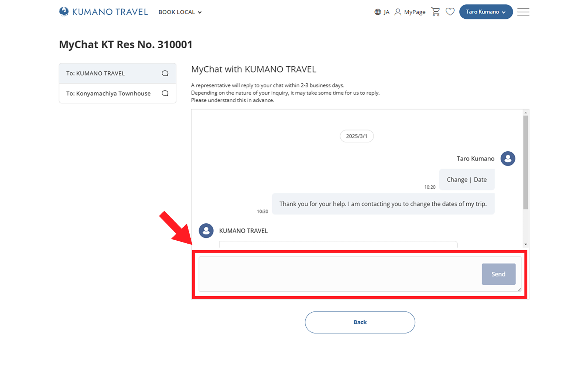Switch to Konyamachiya Townhouse chat
Viewport: 588px width, 368px height.
point(108,93)
